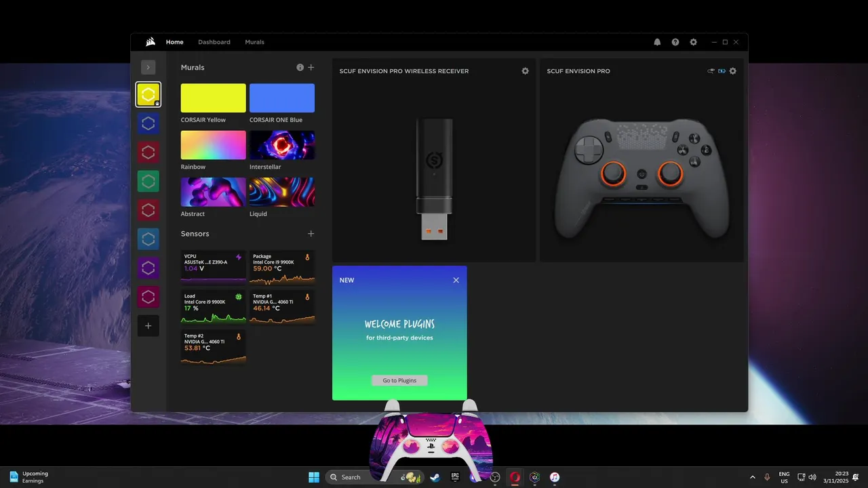Click the Corsair sails logo in title bar
Viewport: 868px width, 488px height.
pyautogui.click(x=151, y=42)
